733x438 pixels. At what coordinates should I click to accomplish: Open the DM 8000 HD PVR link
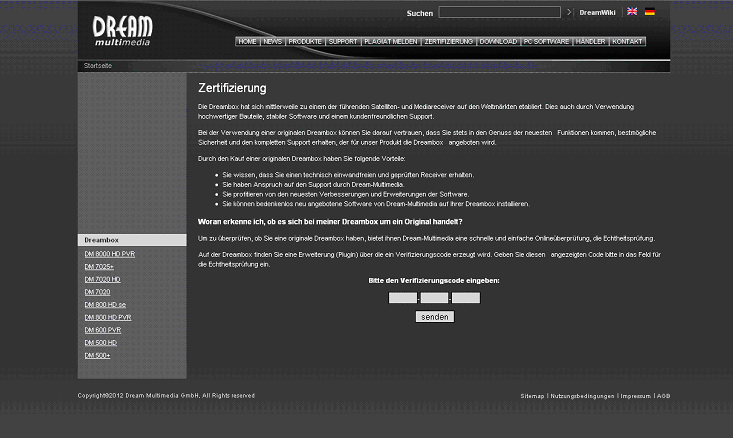[x=109, y=254]
